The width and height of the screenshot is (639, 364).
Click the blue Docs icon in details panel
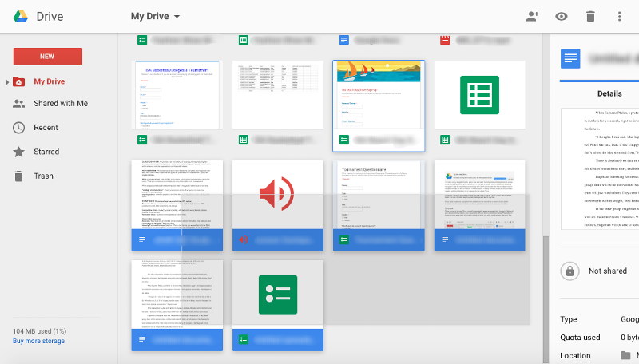[570, 58]
